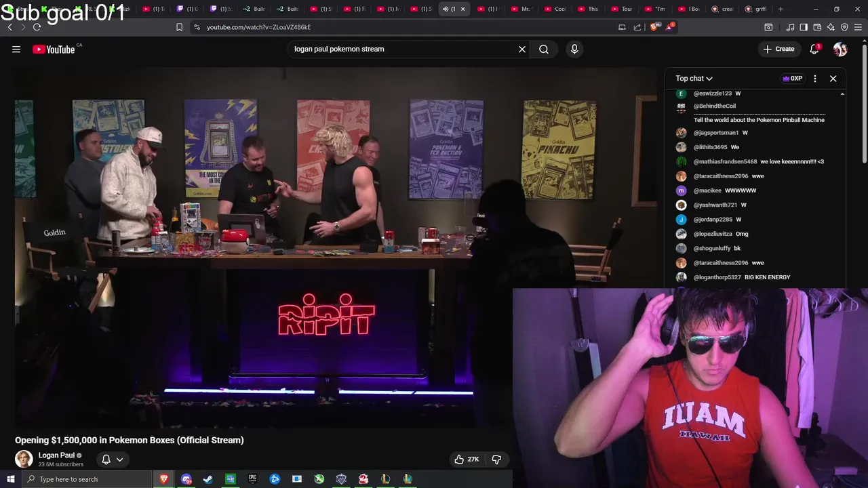Click chat user @loganthorp5327
Image resolution: width=868 pixels, height=488 pixels.
click(717, 277)
